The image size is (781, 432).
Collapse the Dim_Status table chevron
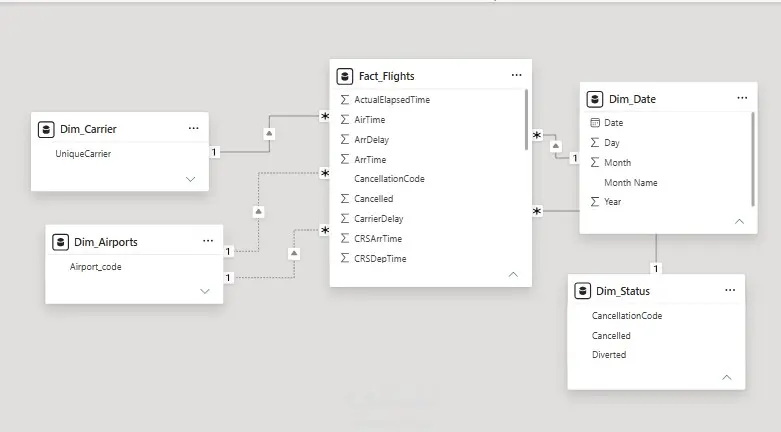point(727,377)
